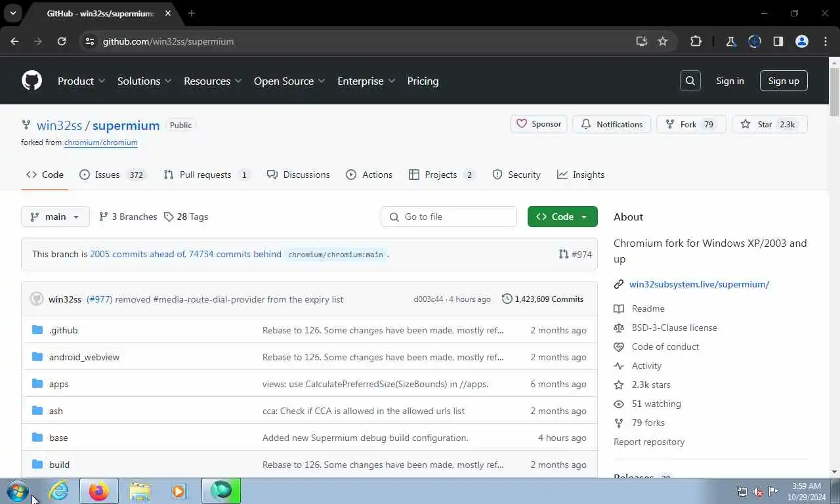Open Firefox from the taskbar
This screenshot has width=840, height=504.
pos(99,491)
